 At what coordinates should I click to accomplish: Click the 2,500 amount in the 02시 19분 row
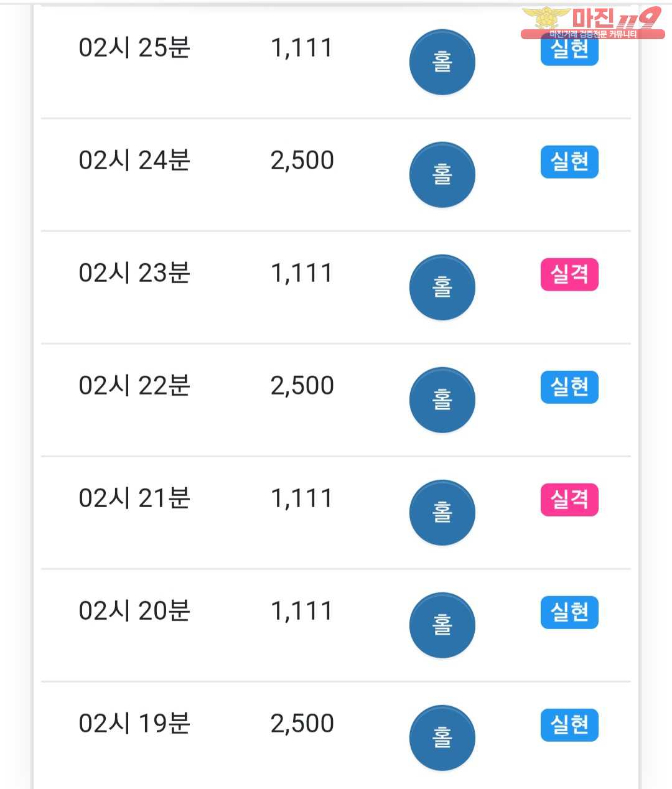click(x=302, y=724)
